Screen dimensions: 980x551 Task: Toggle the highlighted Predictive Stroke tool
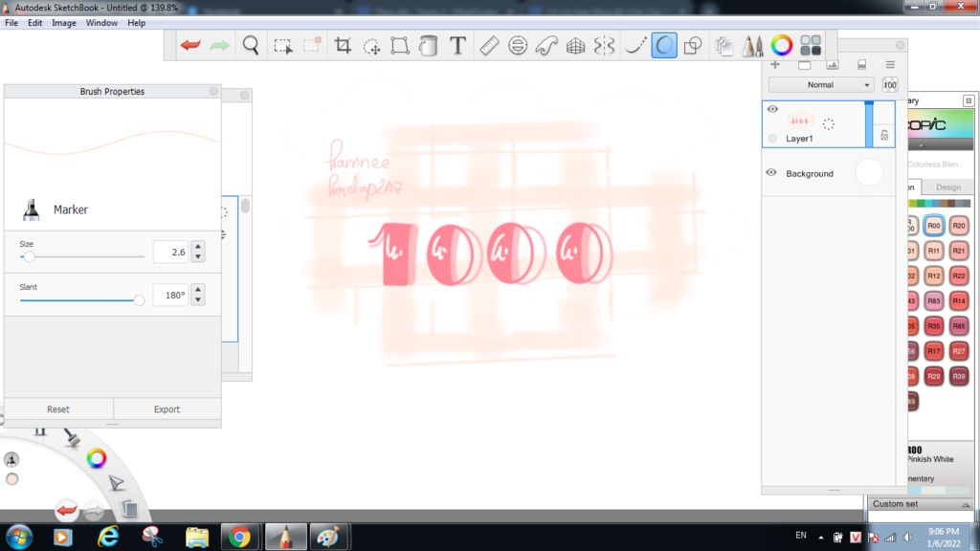pyautogui.click(x=664, y=46)
